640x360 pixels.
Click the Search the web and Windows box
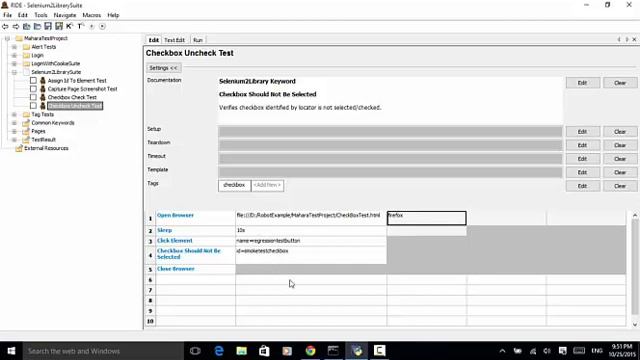point(102,351)
